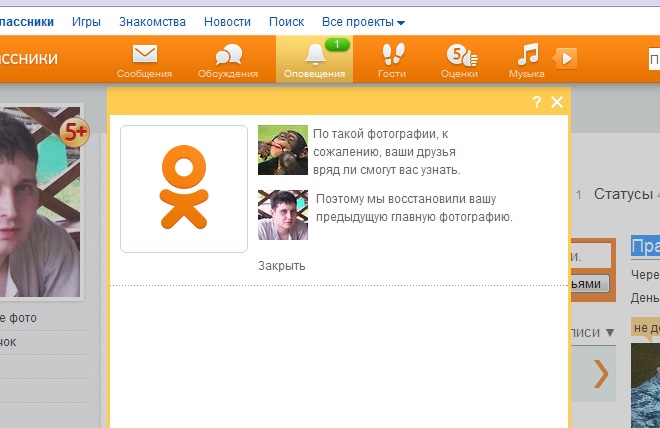
Task: Click the Odnoklassniki logo image
Action: [184, 189]
